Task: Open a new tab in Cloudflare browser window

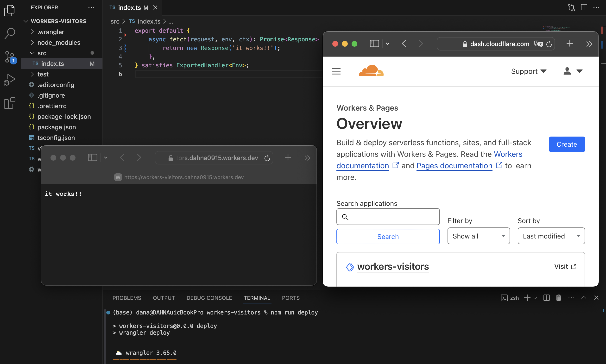Action: (x=570, y=44)
